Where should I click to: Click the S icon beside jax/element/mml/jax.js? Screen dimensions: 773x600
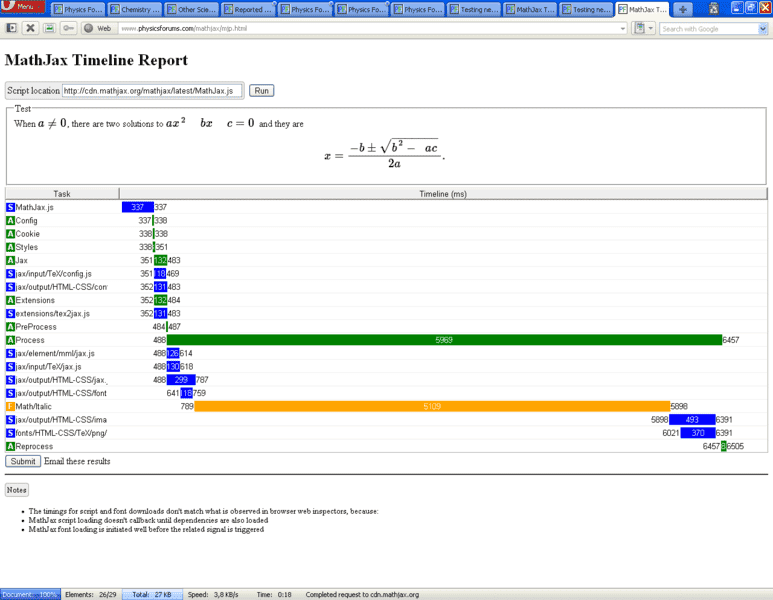(x=10, y=353)
